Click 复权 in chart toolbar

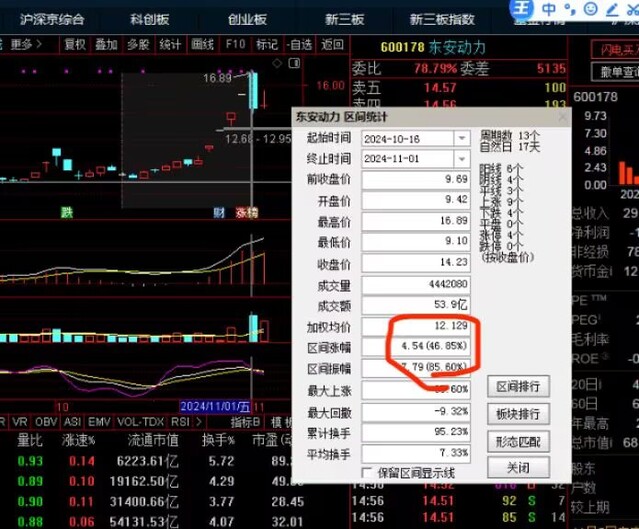pos(75,44)
